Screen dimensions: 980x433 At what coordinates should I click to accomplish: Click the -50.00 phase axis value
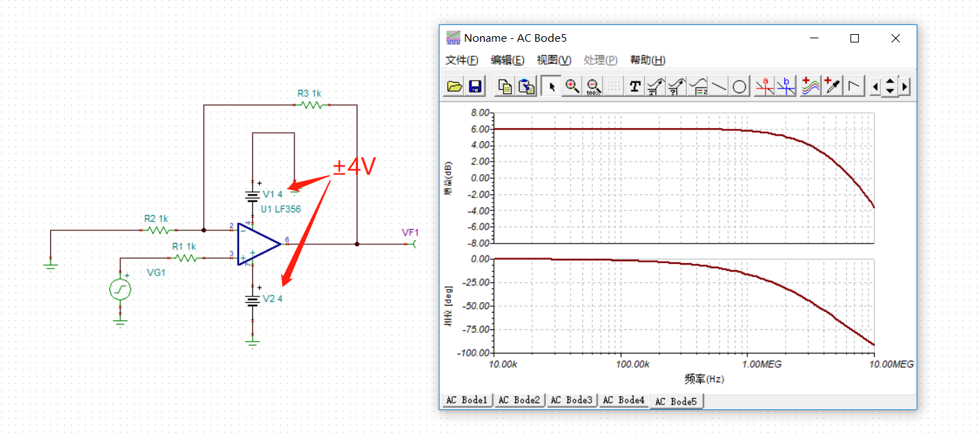476,306
